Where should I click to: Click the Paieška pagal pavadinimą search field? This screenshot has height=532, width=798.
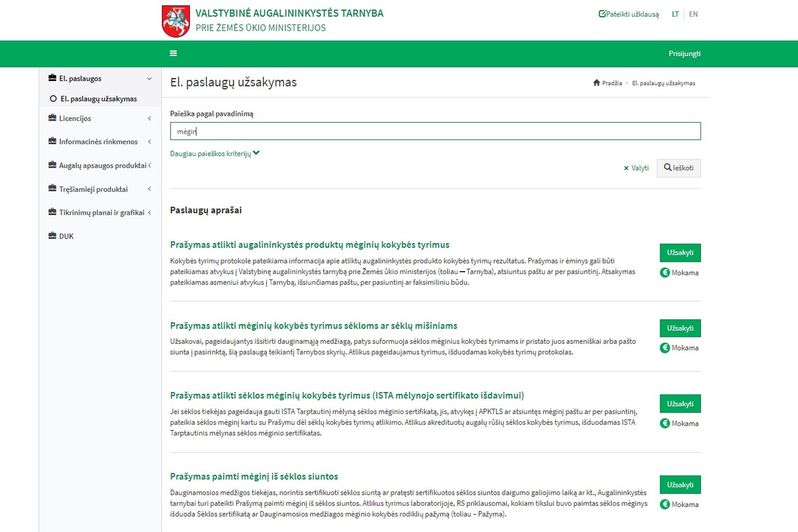pos(435,131)
